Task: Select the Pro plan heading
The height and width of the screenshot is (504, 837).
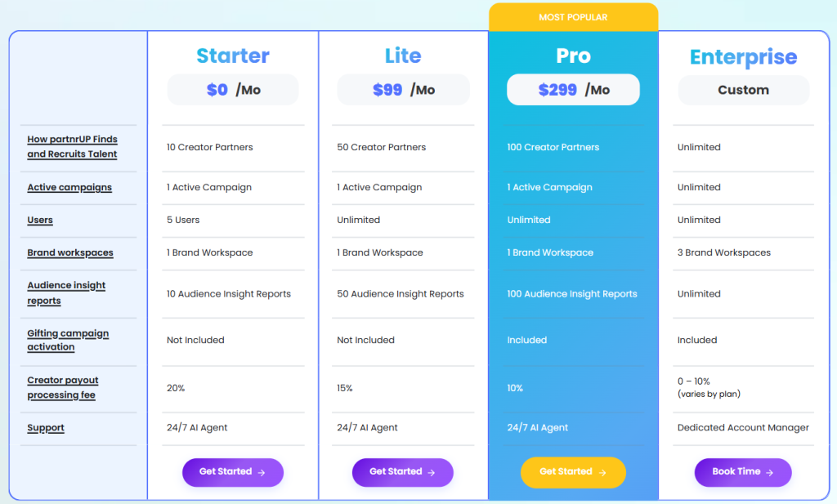Action: click(573, 56)
